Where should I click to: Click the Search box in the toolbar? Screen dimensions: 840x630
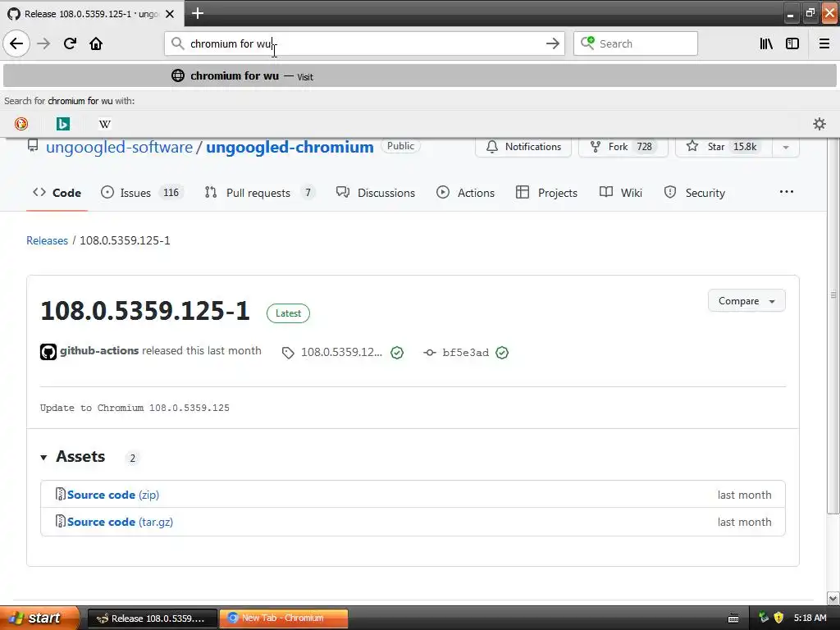pyautogui.click(x=636, y=43)
